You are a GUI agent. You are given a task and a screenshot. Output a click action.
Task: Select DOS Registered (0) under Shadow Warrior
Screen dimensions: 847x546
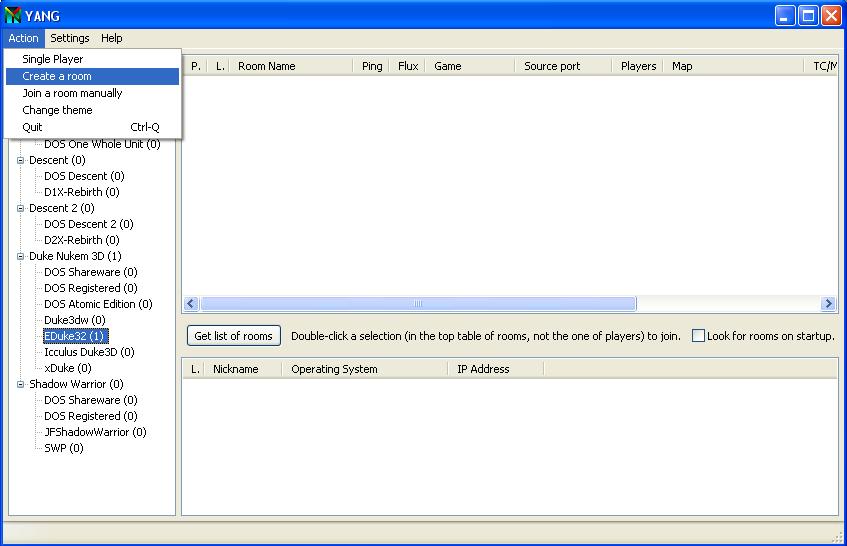coord(91,416)
